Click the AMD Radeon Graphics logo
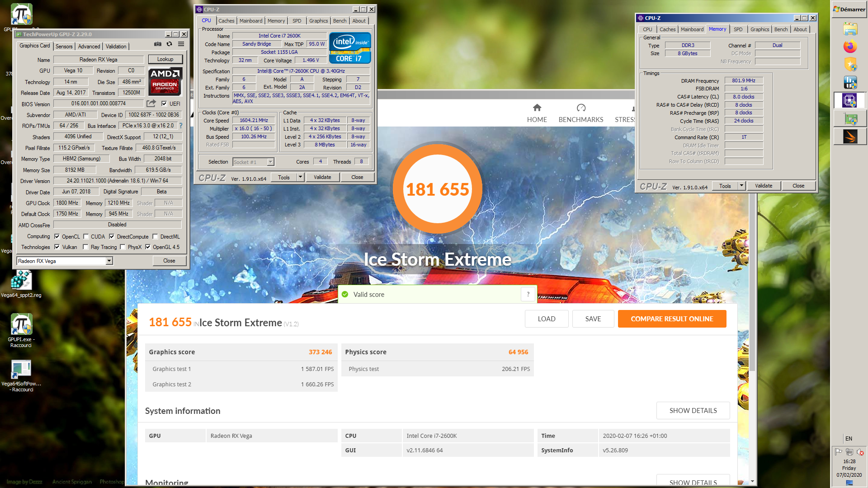 pos(165,82)
